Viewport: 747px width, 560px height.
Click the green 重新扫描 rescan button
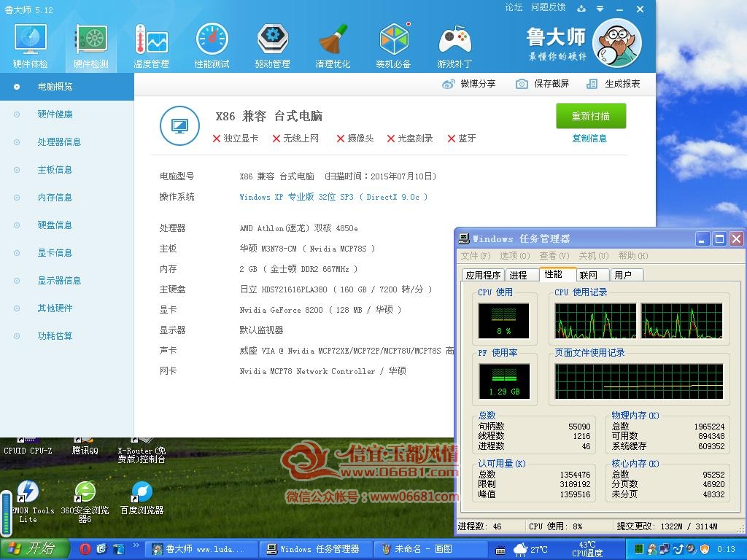click(591, 116)
